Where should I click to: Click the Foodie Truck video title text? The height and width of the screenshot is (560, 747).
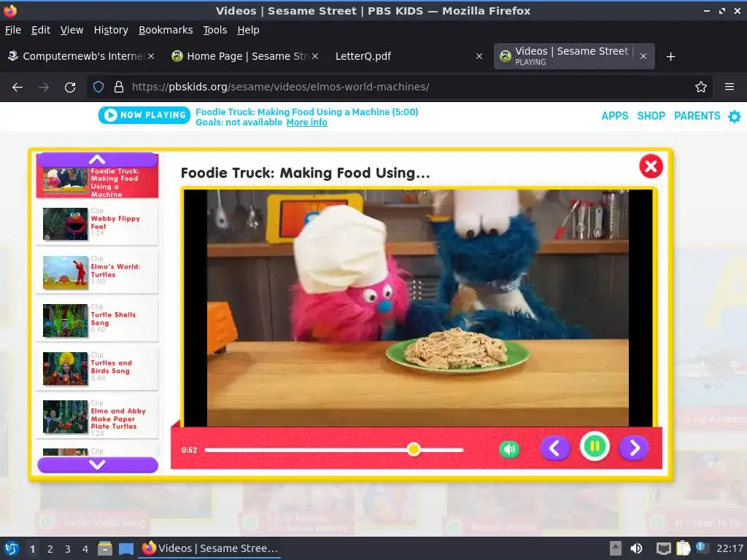[305, 173]
